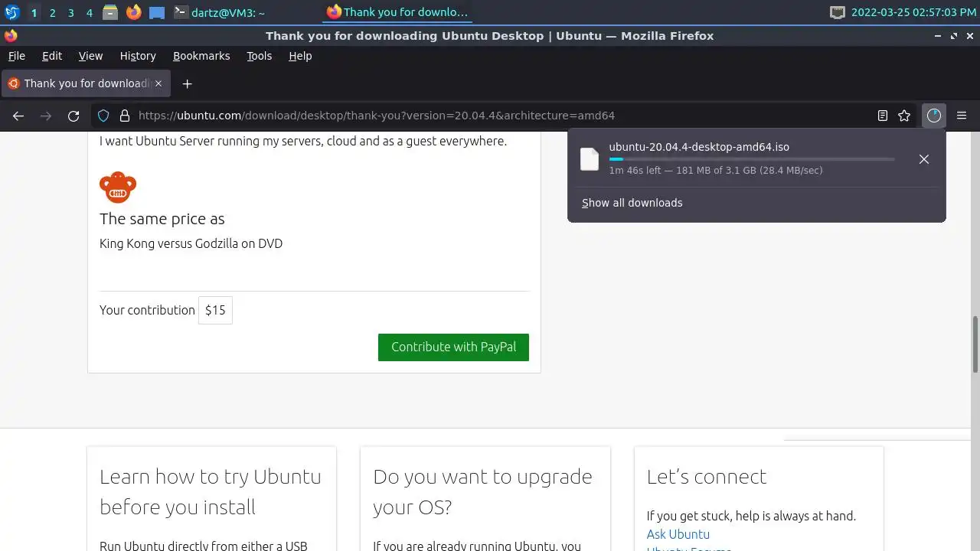
Task: Select the Firefox task in the panel
Action: pyautogui.click(x=397, y=12)
